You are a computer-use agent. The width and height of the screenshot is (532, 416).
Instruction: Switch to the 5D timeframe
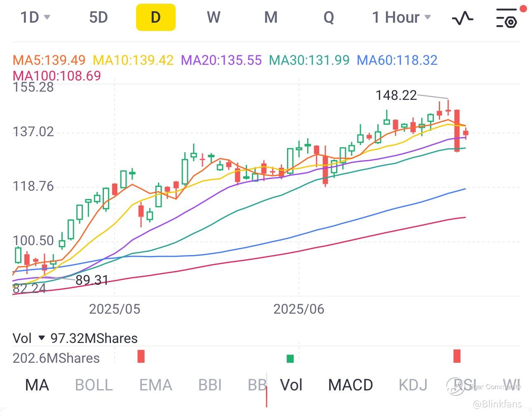(x=98, y=17)
